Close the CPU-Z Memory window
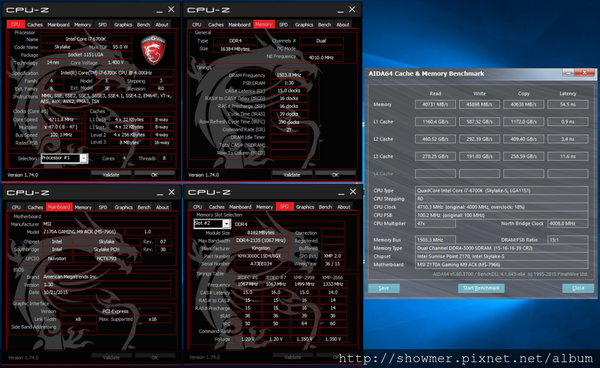This screenshot has width=600, height=368. tap(352, 10)
